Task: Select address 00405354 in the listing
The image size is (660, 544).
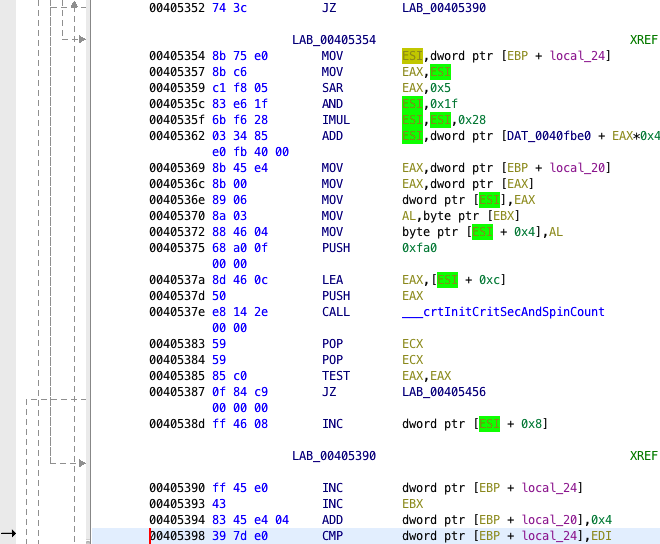Action: (178, 55)
